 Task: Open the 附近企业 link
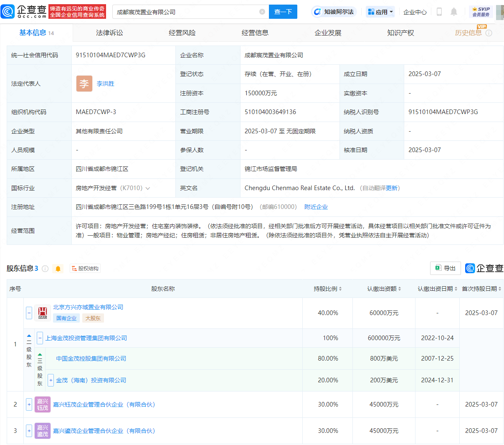coord(316,207)
